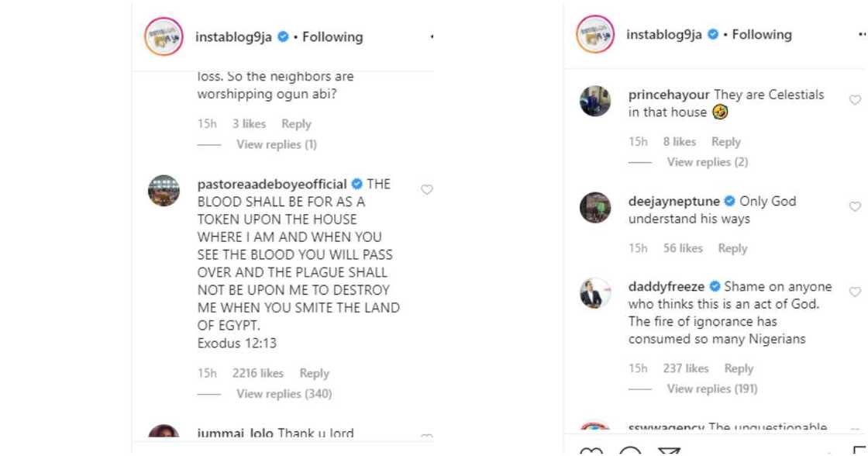Viewport: 868px width, 456px height.
Task: Open the instablog9ja profile picture on the right
Action: [594, 35]
